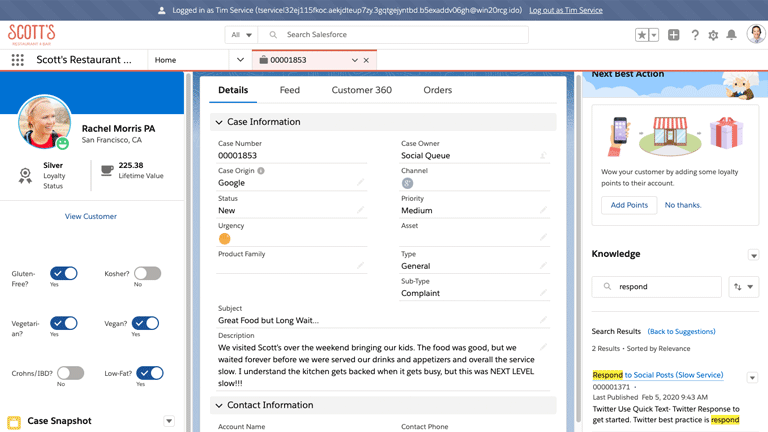Close the 00001853 case tab
The width and height of the screenshot is (768, 432).
pyautogui.click(x=366, y=60)
